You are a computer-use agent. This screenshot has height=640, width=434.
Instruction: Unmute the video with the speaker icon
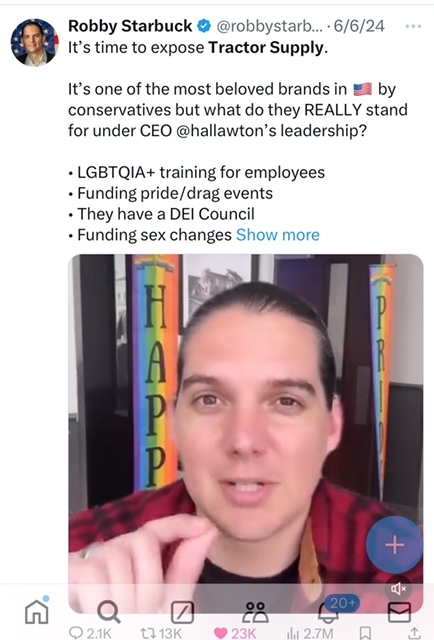point(398,588)
